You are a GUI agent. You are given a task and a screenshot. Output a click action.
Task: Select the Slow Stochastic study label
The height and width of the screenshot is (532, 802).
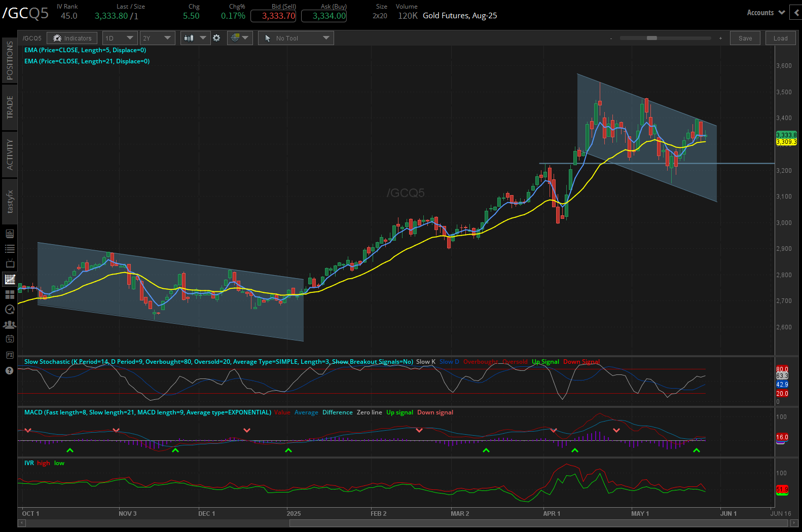pos(218,362)
